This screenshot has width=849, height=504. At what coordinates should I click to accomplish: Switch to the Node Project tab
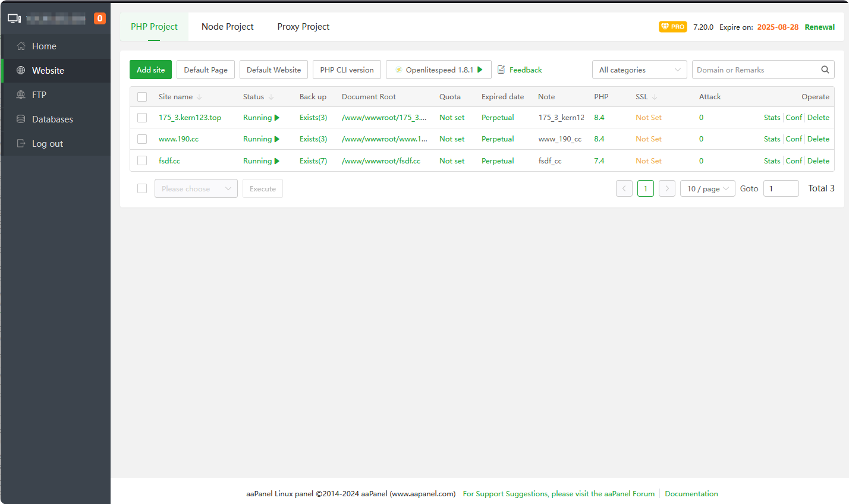click(227, 27)
